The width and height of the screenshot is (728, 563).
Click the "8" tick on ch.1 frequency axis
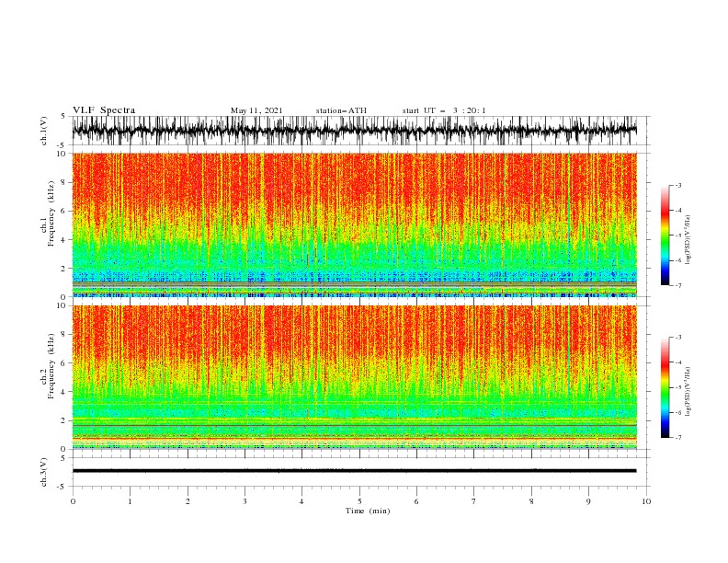coord(65,182)
